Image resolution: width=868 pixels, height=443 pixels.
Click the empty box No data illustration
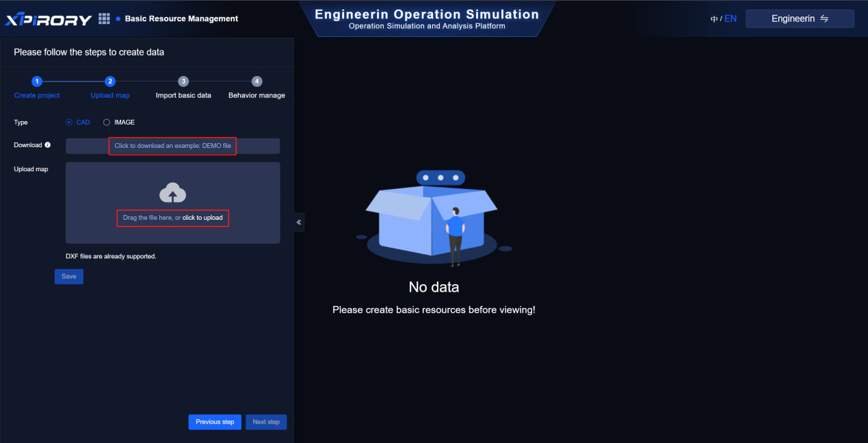[433, 218]
